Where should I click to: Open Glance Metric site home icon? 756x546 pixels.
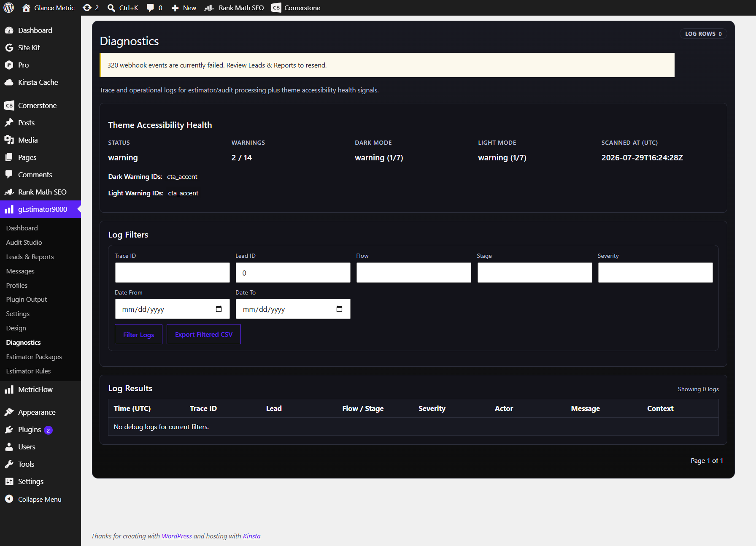click(x=26, y=8)
